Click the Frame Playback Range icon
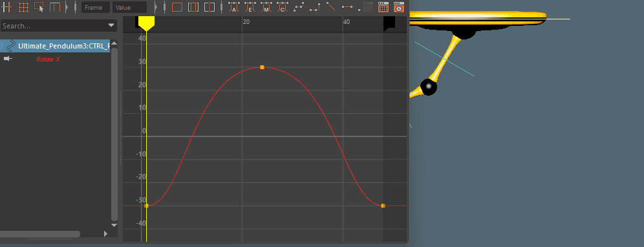 (193, 7)
